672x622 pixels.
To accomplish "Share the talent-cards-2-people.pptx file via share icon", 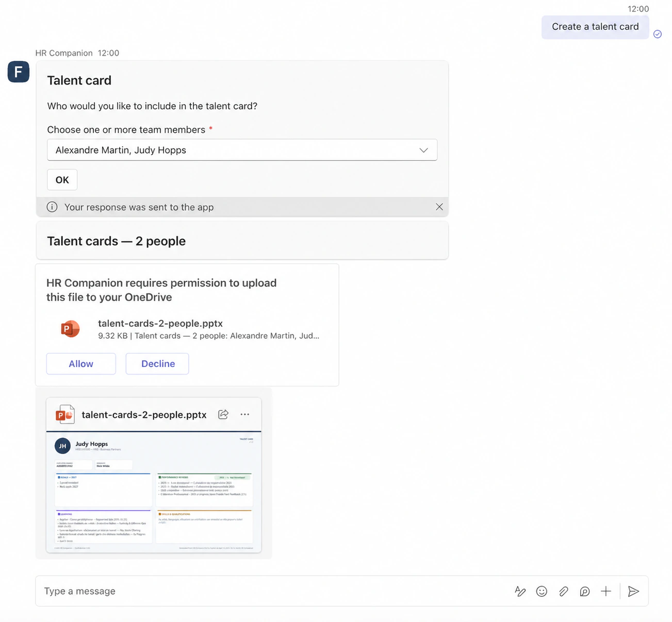I will (223, 414).
